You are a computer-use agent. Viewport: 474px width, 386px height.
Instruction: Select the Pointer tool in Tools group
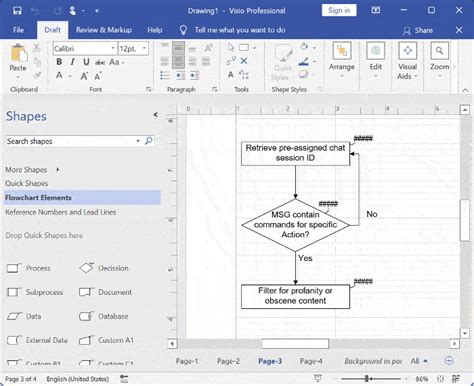(x=231, y=48)
